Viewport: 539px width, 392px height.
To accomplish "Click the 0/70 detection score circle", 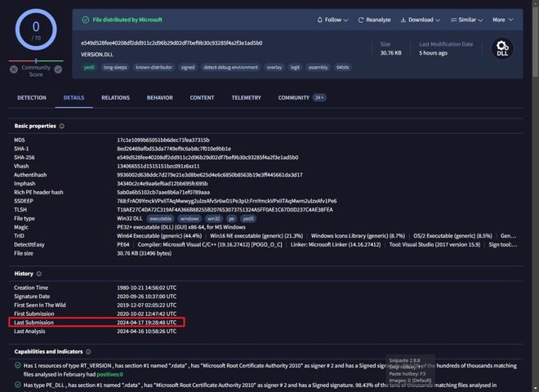I will tap(36, 30).
